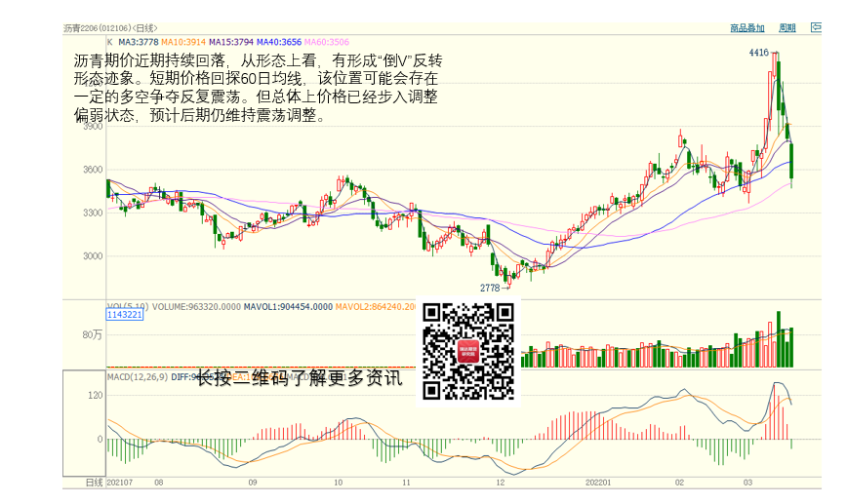
Task: Click the 1143221 volume value box
Action: click(125, 315)
